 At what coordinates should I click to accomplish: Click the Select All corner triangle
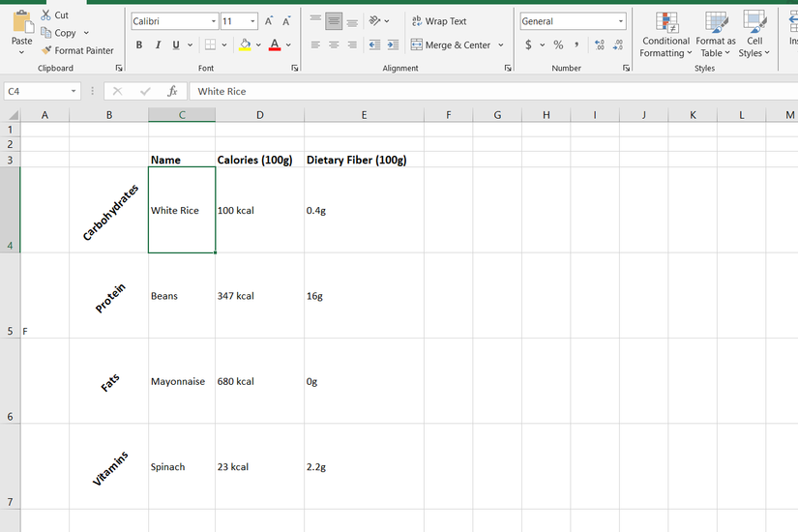pyautogui.click(x=14, y=115)
